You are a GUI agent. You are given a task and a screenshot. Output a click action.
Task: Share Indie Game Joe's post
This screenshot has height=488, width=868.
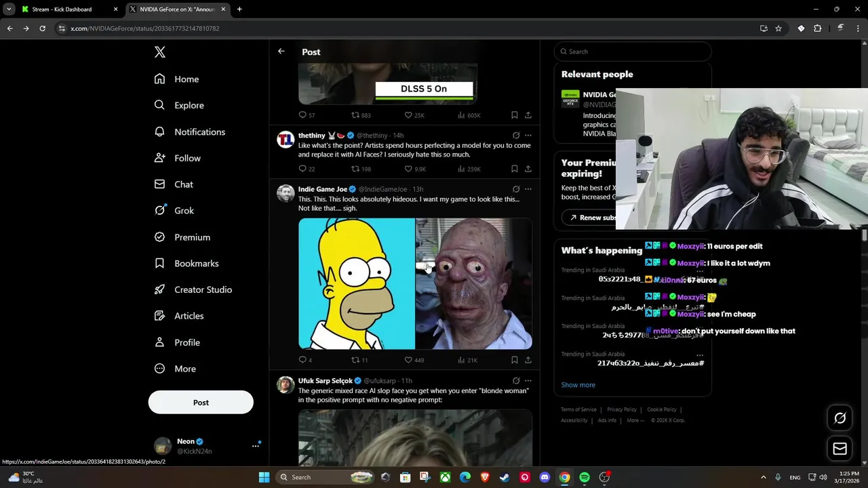(528, 360)
